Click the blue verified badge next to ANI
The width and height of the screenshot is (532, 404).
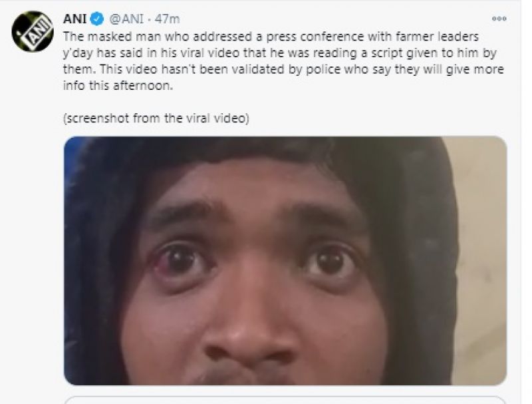coord(97,19)
